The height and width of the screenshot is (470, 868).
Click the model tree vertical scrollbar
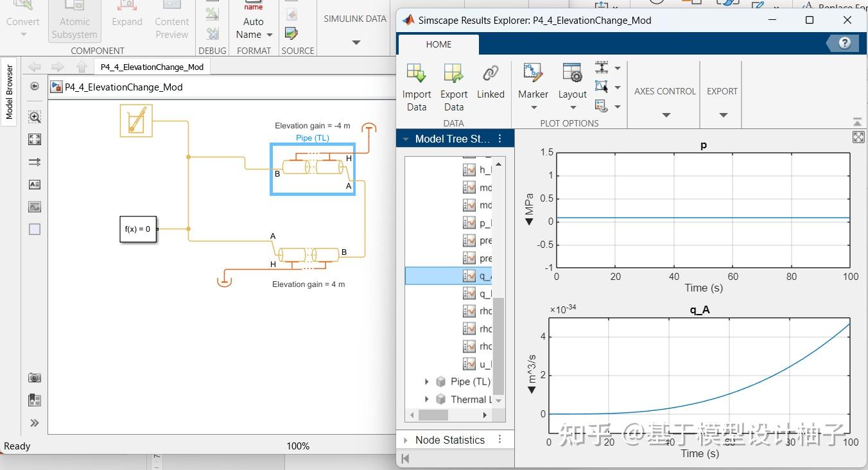click(x=498, y=345)
